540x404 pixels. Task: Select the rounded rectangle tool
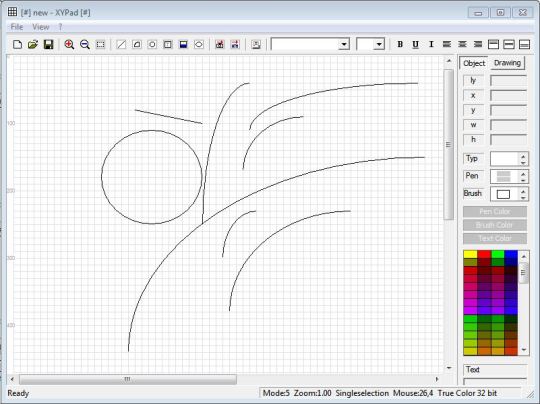(152, 44)
